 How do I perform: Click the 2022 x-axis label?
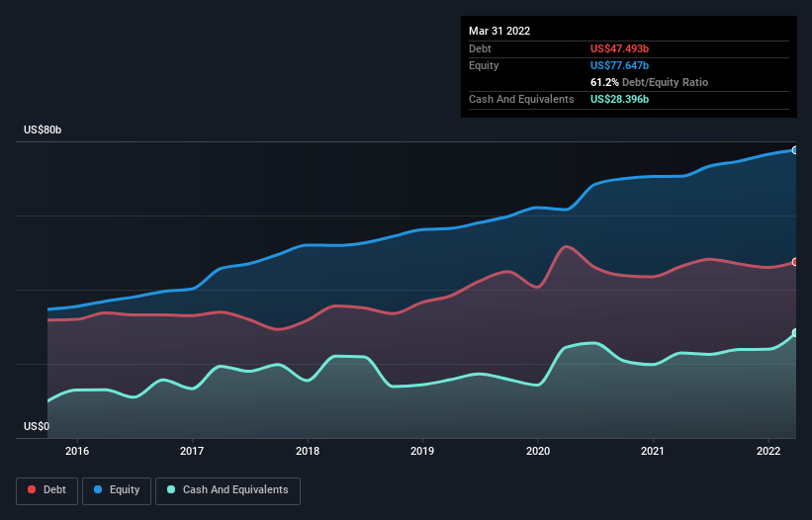768,451
